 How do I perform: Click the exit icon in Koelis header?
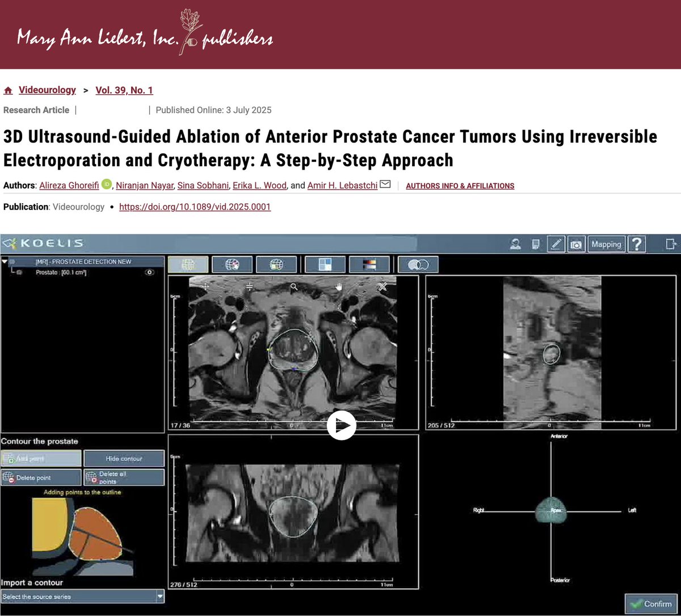click(x=671, y=244)
